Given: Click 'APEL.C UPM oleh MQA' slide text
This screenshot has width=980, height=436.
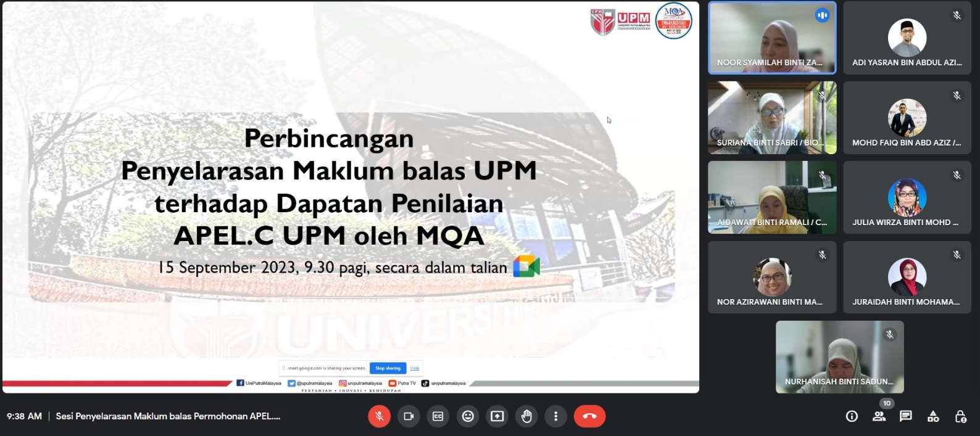Looking at the screenshot, I should pyautogui.click(x=329, y=236).
